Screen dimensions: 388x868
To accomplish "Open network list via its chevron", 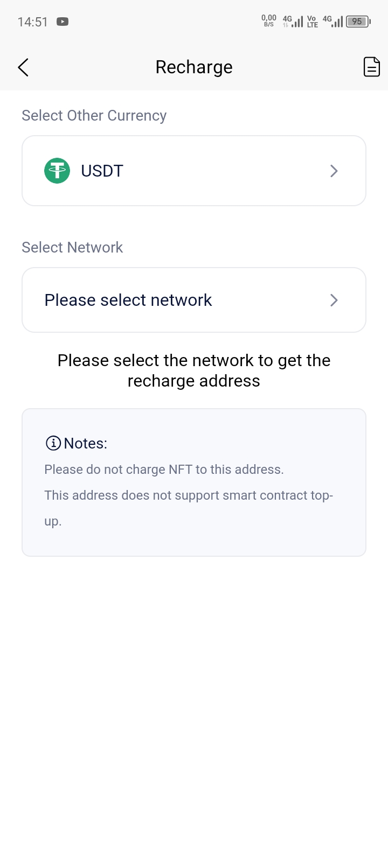I will (334, 300).
